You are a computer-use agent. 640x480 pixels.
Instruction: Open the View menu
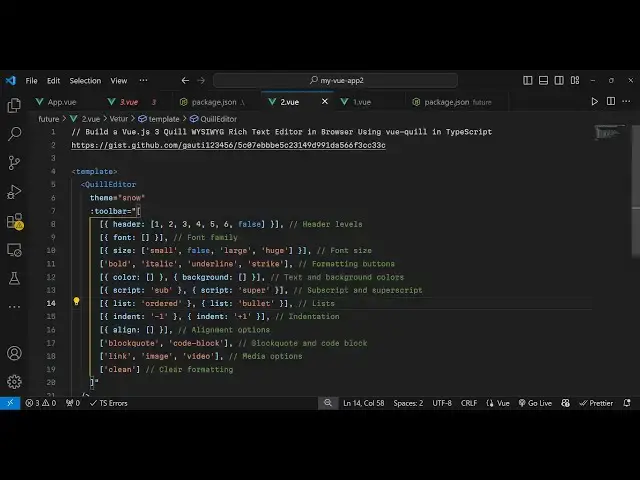119,80
